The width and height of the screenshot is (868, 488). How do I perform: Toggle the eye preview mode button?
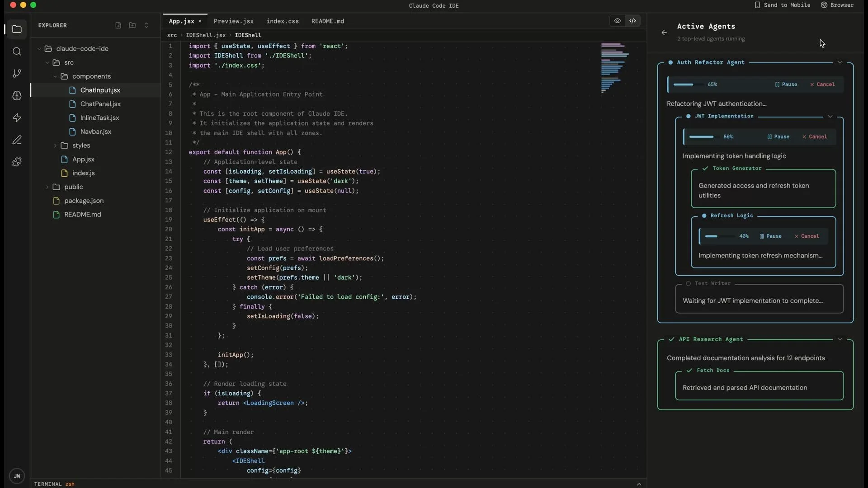(x=617, y=21)
